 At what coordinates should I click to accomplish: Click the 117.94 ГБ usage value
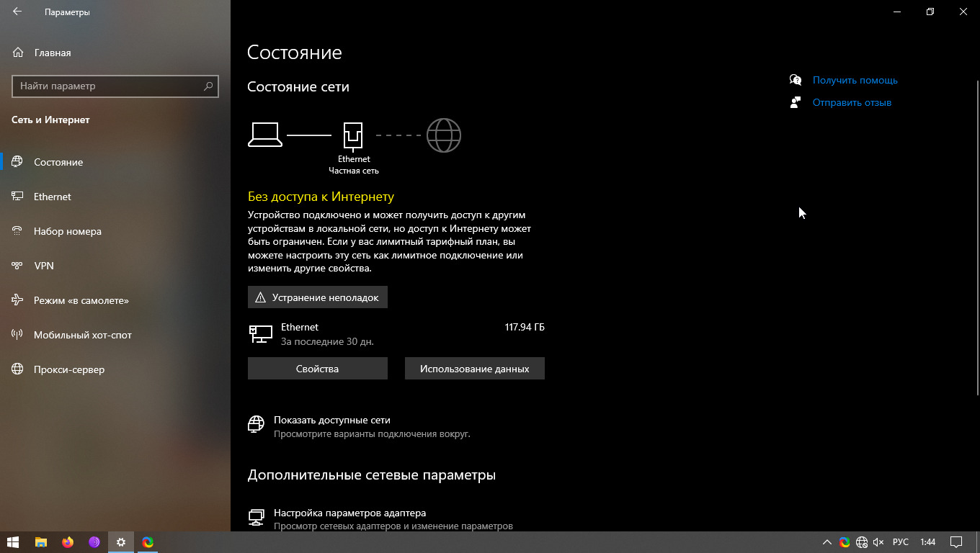click(x=525, y=327)
